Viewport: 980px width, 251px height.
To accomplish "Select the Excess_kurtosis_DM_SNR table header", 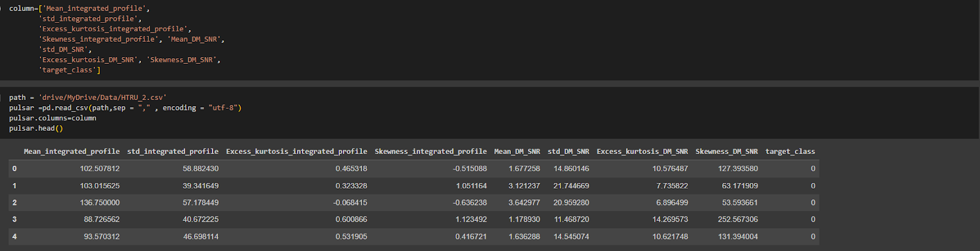I will [642, 152].
